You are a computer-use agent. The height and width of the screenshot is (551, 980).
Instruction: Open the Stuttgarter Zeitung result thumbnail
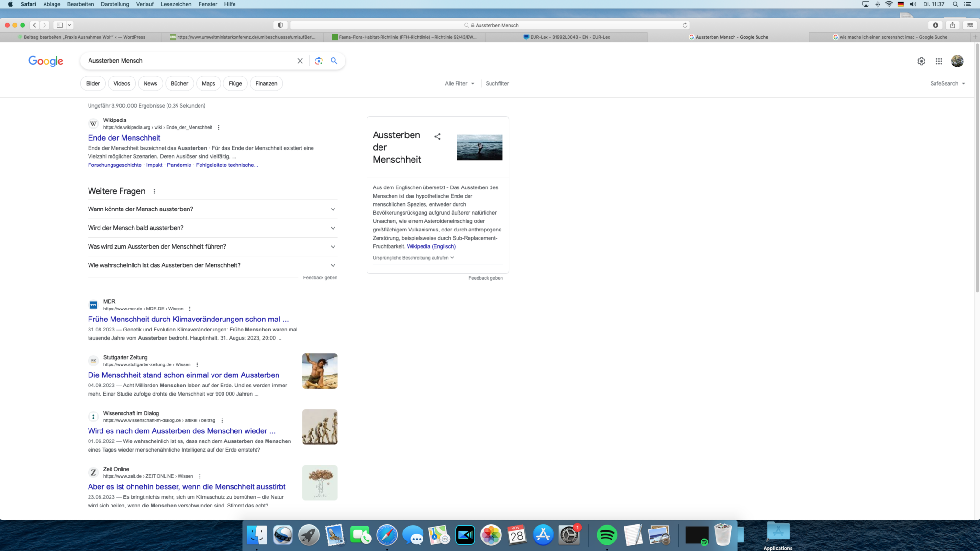[320, 371]
